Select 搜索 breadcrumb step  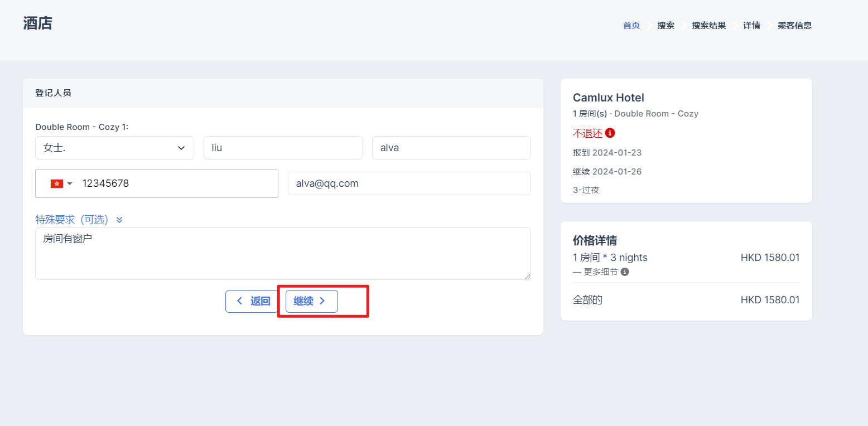(666, 26)
